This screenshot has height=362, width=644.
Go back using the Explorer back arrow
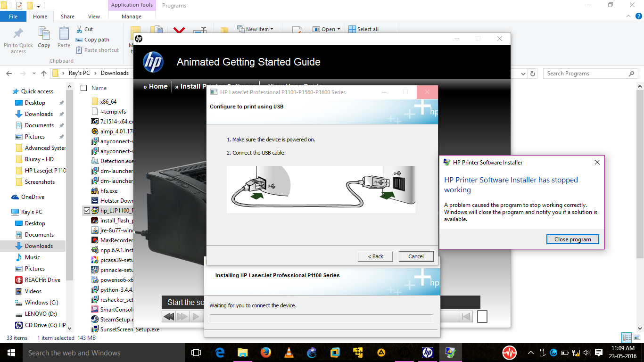9,74
